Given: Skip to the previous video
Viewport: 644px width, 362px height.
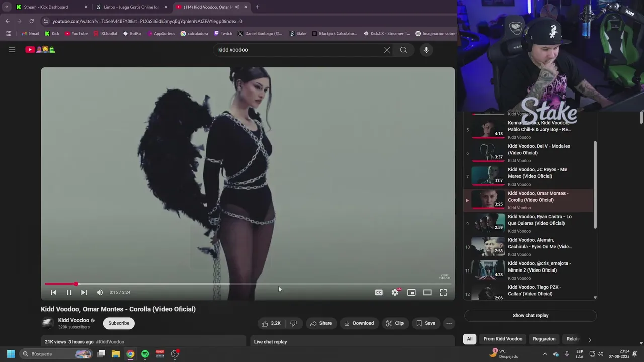Looking at the screenshot, I should (53, 292).
